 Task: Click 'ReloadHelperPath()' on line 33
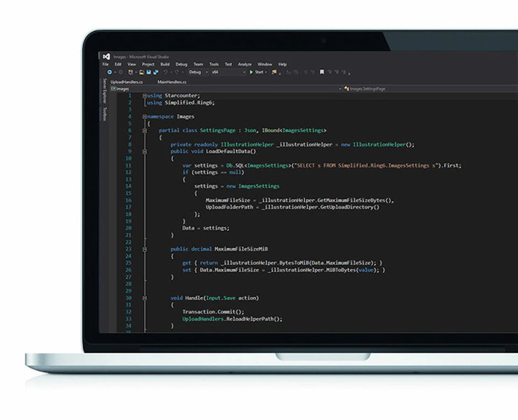click(253, 319)
